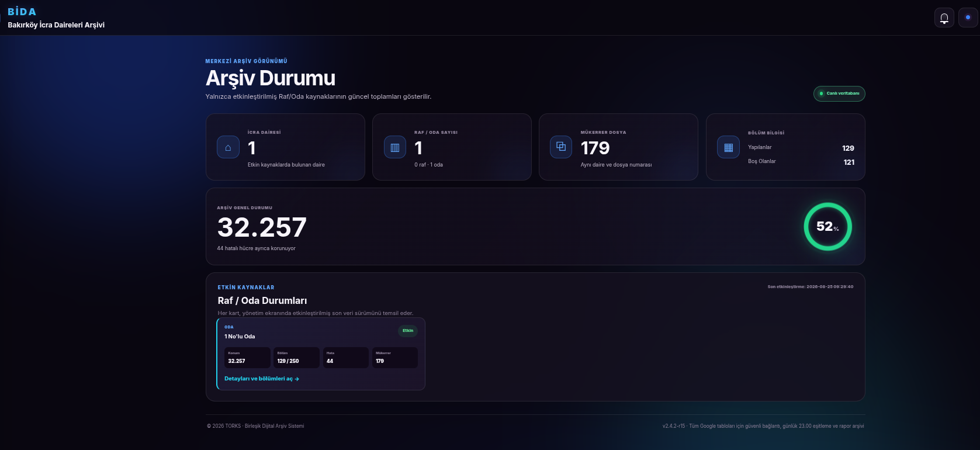Open the notifications bell
Image resolution: width=980 pixels, height=450 pixels.
pyautogui.click(x=944, y=18)
